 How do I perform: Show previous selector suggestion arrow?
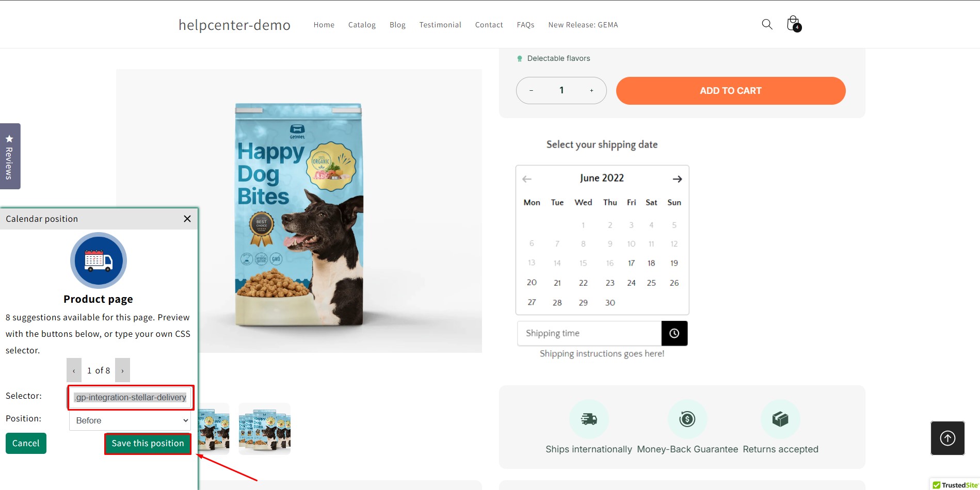74,370
